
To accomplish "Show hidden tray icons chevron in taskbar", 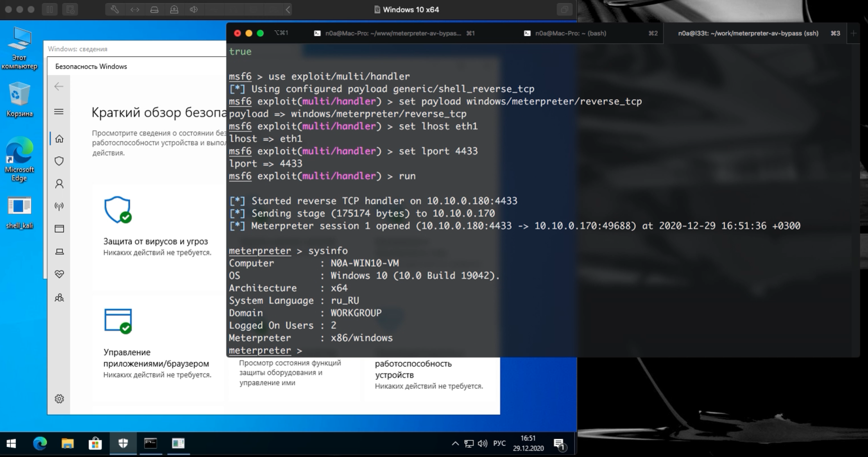I will (455, 443).
